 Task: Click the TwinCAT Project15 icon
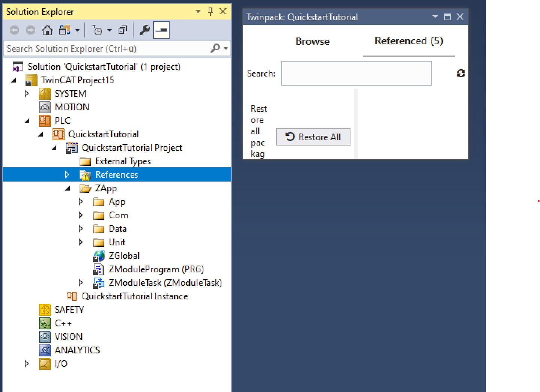click(31, 80)
